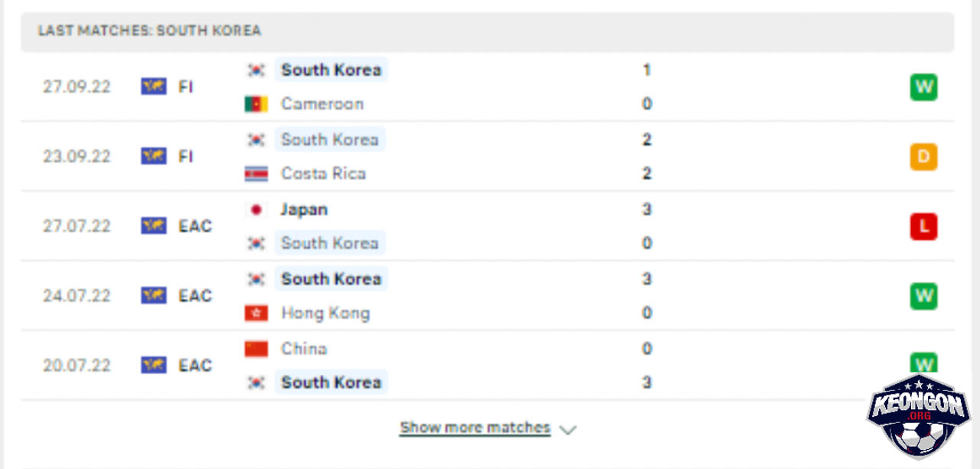Click the world competition icon on 27.09.22 row

(x=153, y=87)
